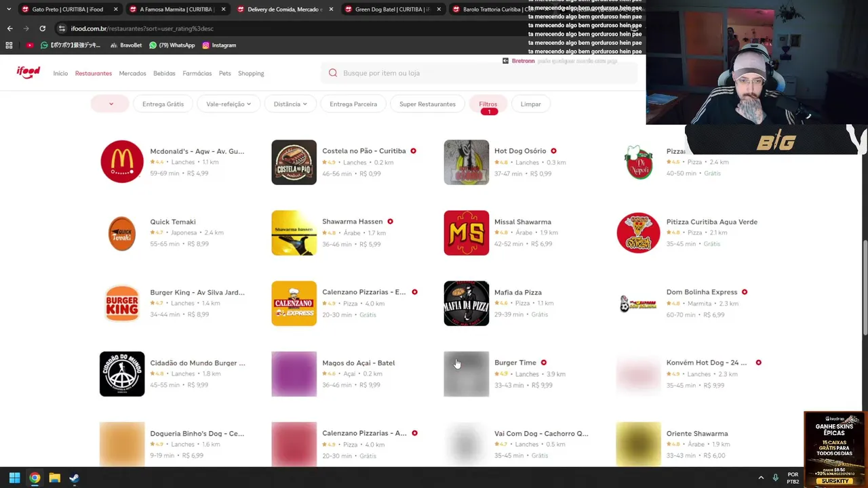Open the Pitizza Curitiba logo

pos(638,232)
